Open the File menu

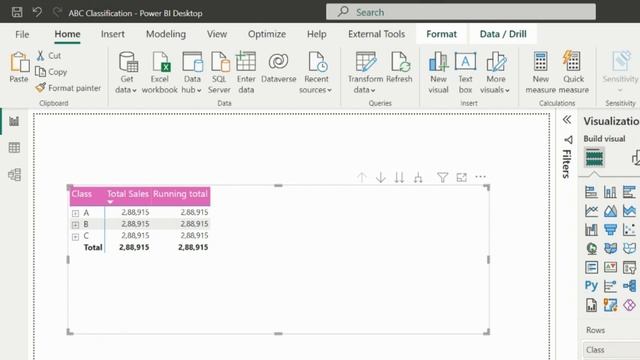click(x=22, y=34)
